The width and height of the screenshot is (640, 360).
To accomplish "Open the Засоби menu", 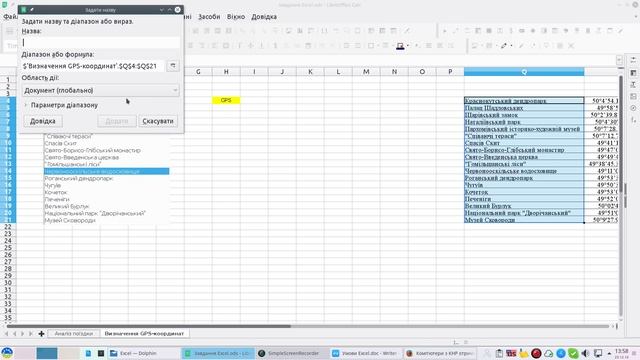I will (x=209, y=17).
